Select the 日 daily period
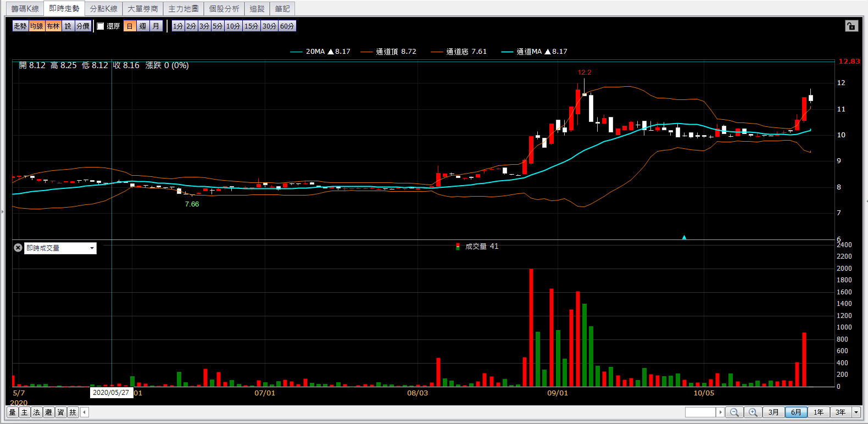This screenshot has height=424, width=868. (130, 26)
